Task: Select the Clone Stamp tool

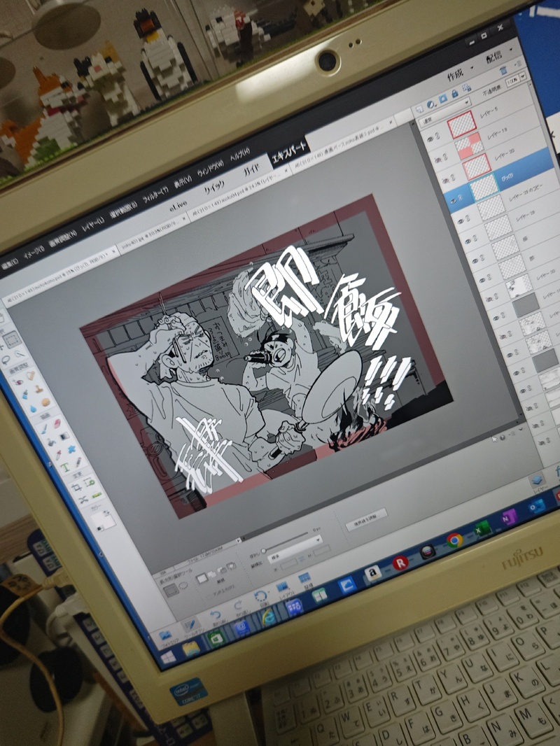Action: (38, 390)
